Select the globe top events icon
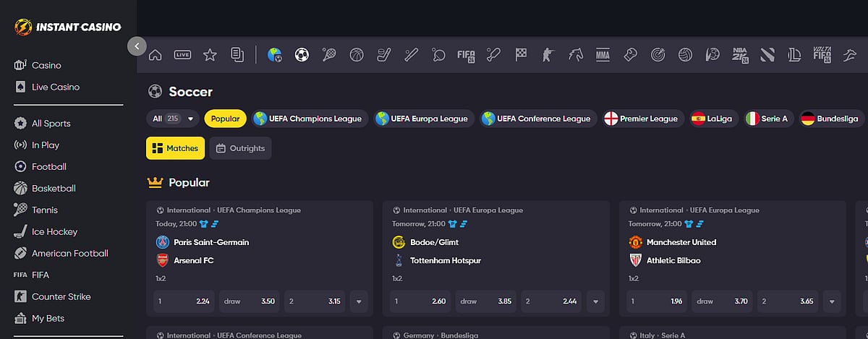The width and height of the screenshot is (868, 339). point(274,54)
